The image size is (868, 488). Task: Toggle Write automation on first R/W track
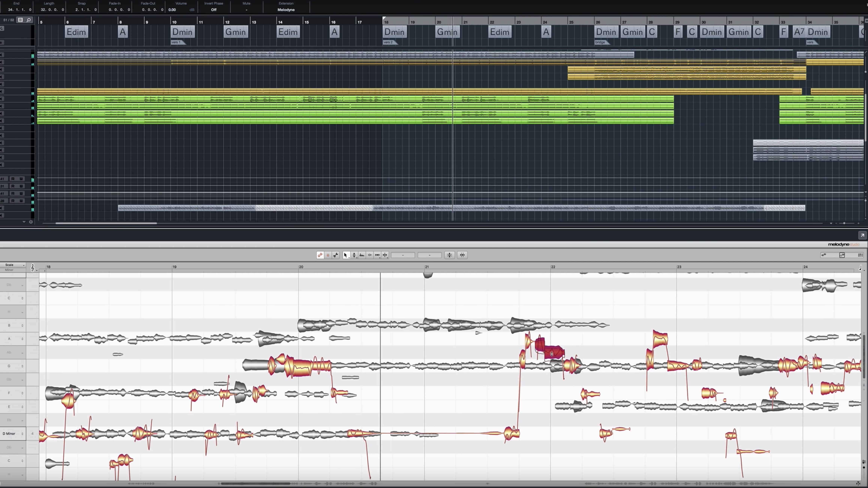pyautogui.click(x=21, y=179)
